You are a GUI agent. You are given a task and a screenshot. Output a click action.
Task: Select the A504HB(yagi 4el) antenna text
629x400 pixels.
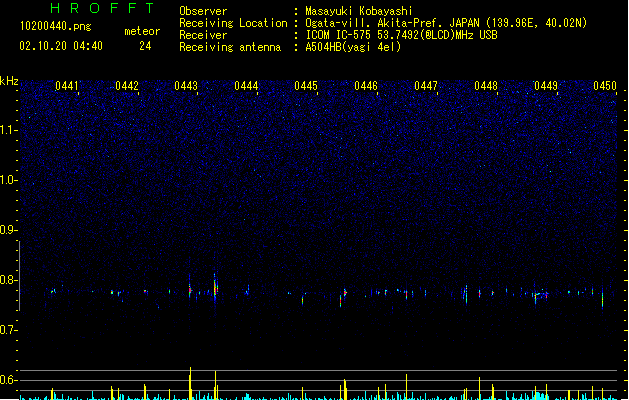point(353,47)
